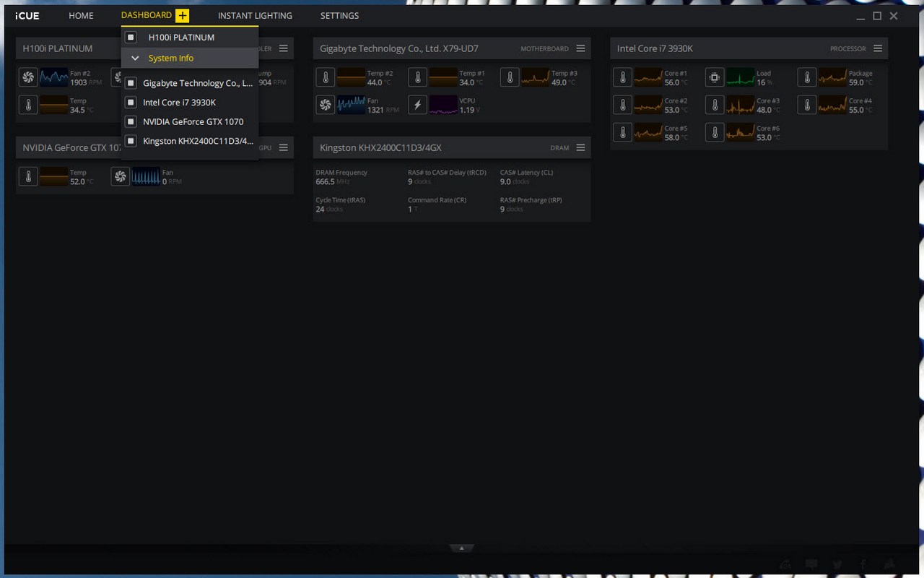The width and height of the screenshot is (924, 578).
Task: Switch to the HOME tab
Action: coord(81,15)
